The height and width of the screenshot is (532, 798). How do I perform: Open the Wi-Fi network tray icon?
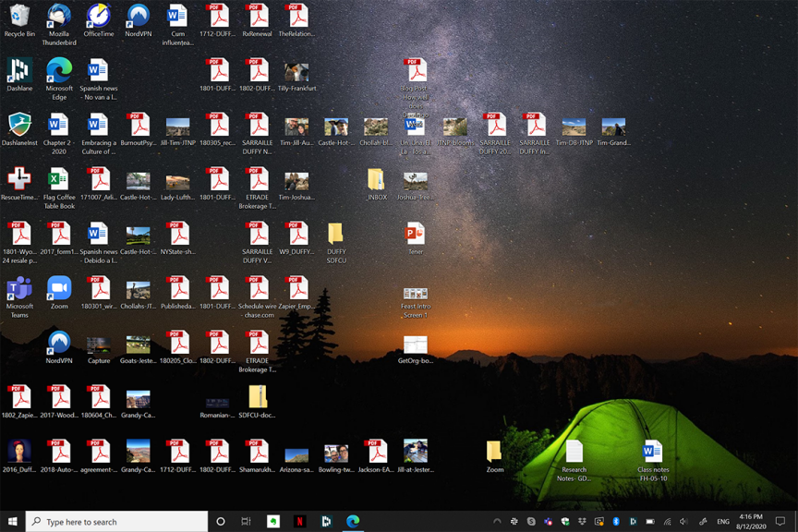coord(667,522)
